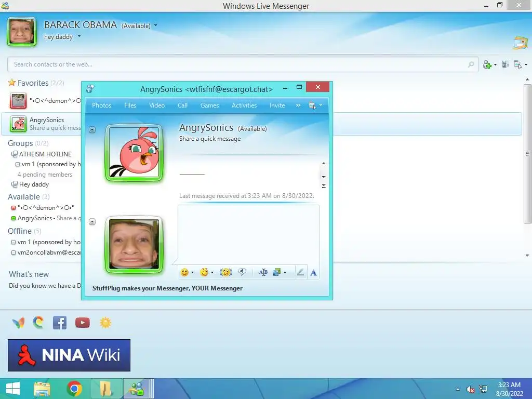Click the clock showing 3:23 AM

509,385
